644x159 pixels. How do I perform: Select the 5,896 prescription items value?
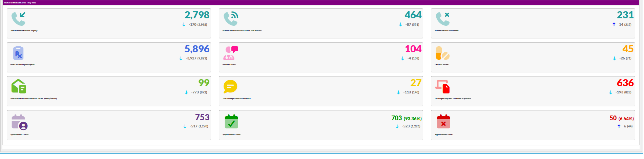pyautogui.click(x=197, y=49)
